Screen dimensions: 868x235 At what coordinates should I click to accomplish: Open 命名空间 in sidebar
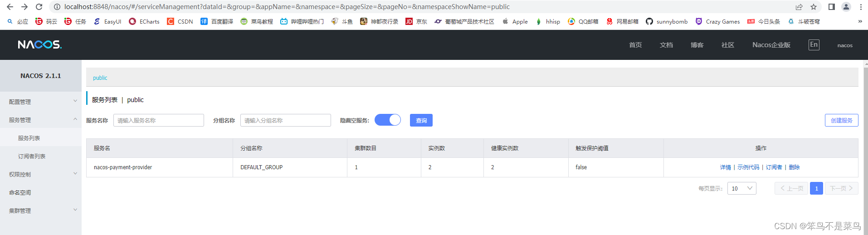41,192
